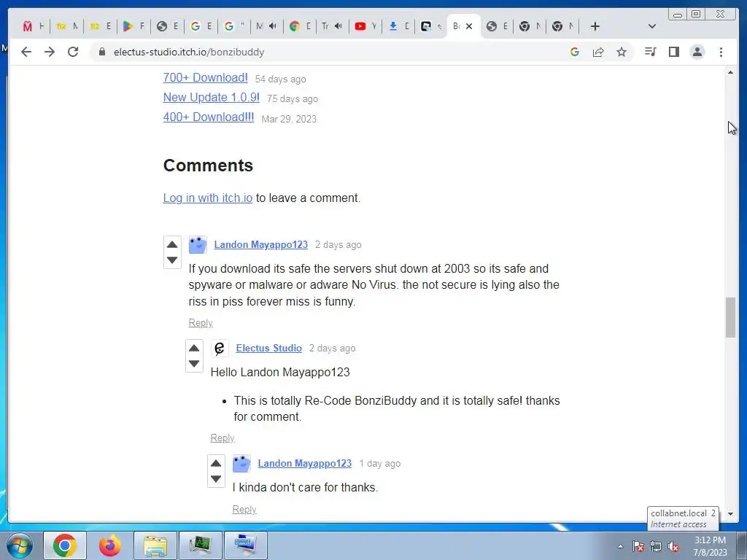Viewport: 747px width, 560px height.
Task: Open Landon Mayappo123 profile from first comment
Action: [261, 245]
